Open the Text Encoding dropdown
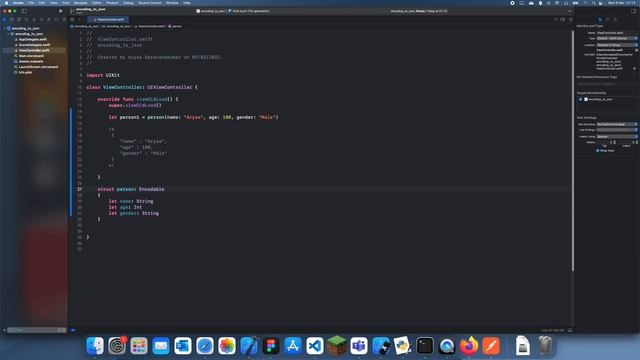Viewport: 640px width, 360px height. pyautogui.click(x=617, y=124)
